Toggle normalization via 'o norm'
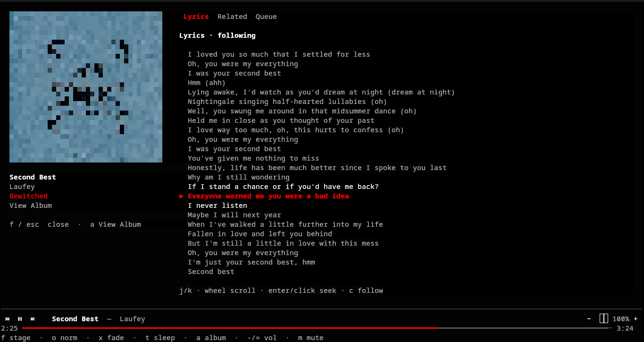The width and height of the screenshot is (644, 342). click(65, 338)
